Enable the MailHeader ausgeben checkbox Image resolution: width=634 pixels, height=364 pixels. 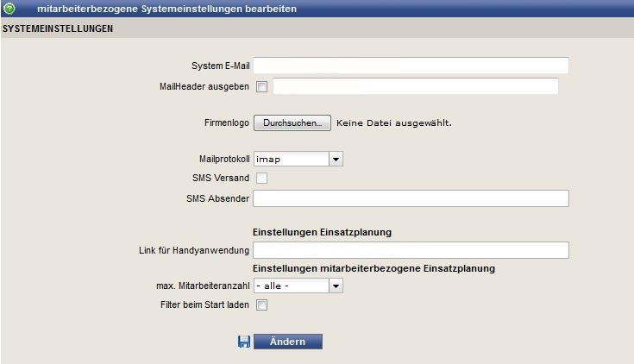tap(262, 87)
